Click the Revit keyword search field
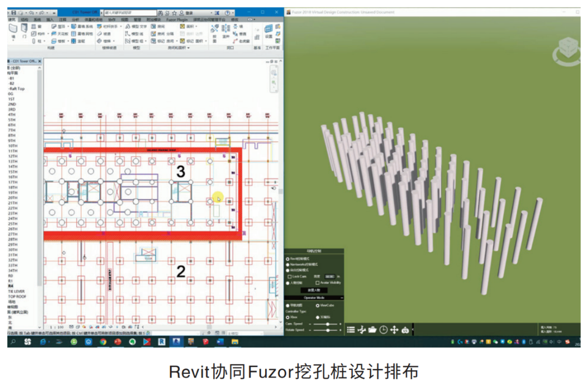Viewport: 588px width, 389px height. [131, 13]
